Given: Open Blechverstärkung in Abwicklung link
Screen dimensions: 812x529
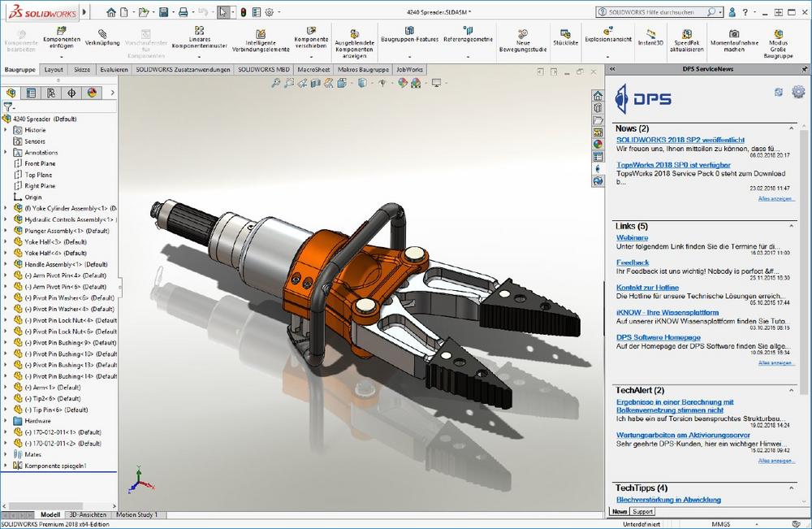Looking at the screenshot, I should (668, 500).
